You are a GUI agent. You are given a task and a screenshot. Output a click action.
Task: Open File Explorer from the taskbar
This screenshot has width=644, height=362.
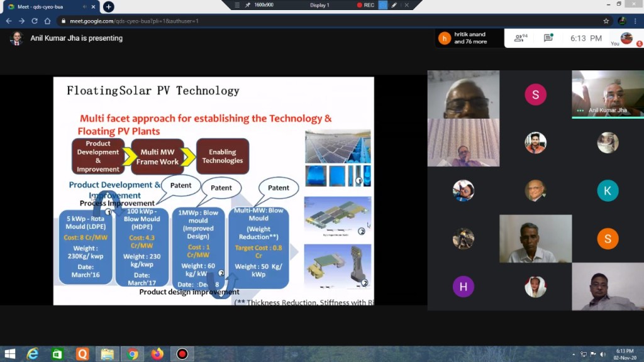[107, 354]
